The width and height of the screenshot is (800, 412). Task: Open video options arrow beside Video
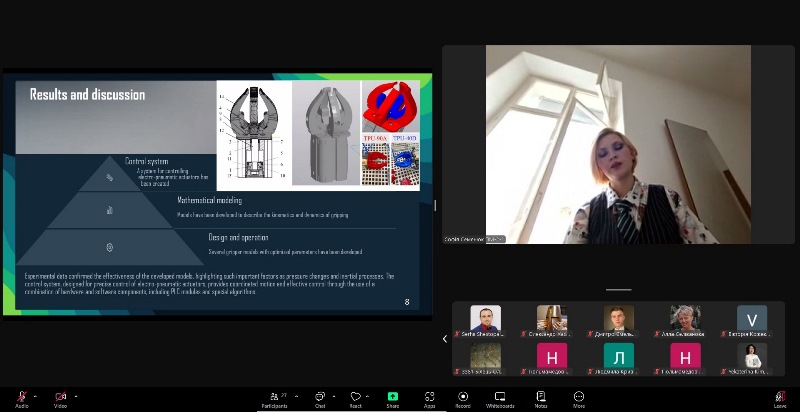(x=75, y=395)
